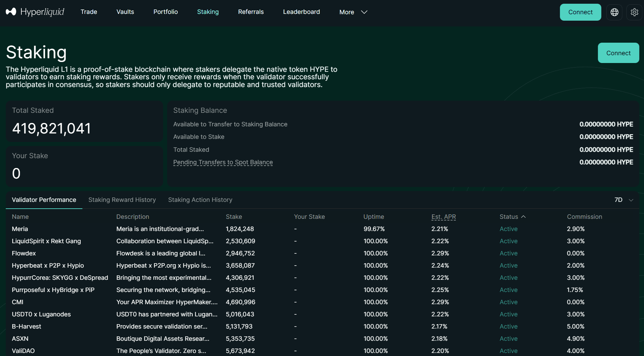Viewport: 644px width, 356px height.
Task: Click the Connect wallet button
Action: click(580, 12)
